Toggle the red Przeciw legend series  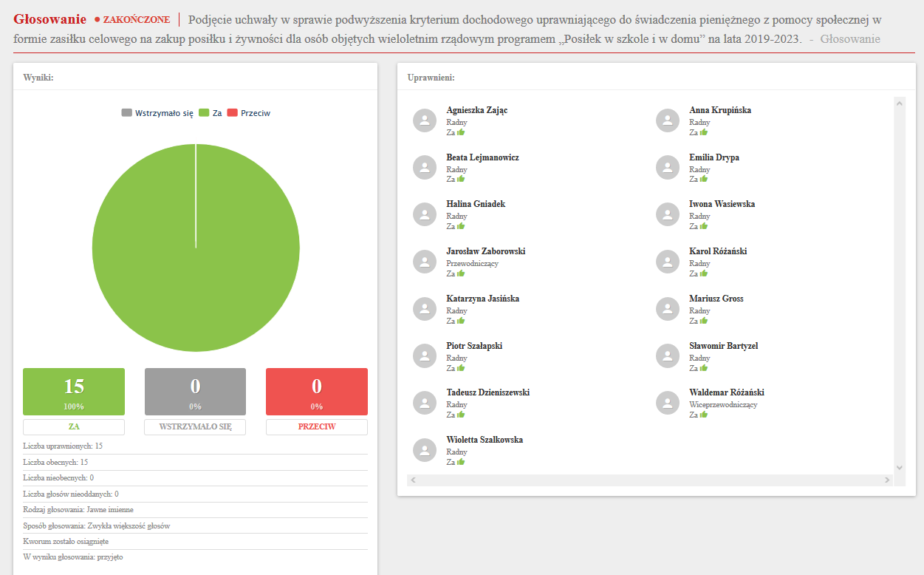(248, 113)
